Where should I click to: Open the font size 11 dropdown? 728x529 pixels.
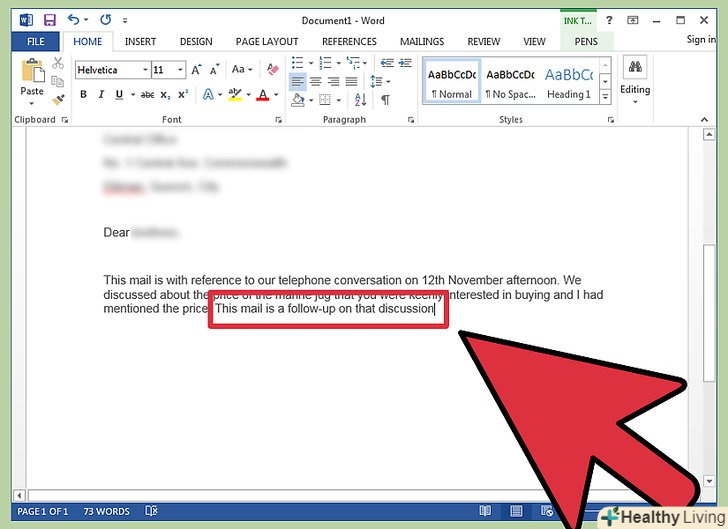point(180,70)
